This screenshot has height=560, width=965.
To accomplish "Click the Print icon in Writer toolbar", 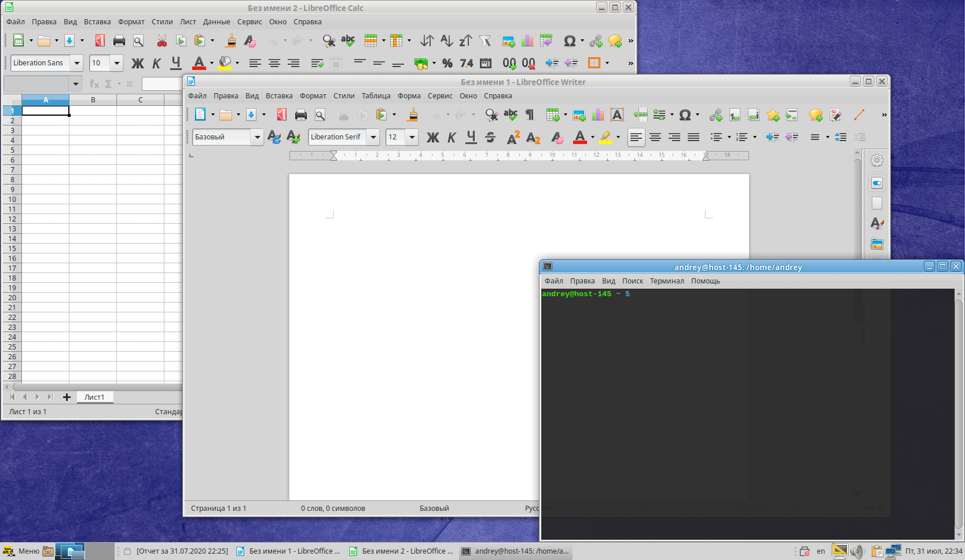I will 300,115.
